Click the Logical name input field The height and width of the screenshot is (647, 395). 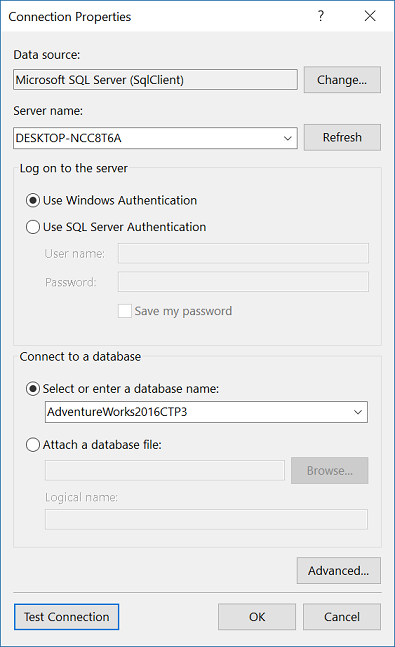[x=206, y=519]
